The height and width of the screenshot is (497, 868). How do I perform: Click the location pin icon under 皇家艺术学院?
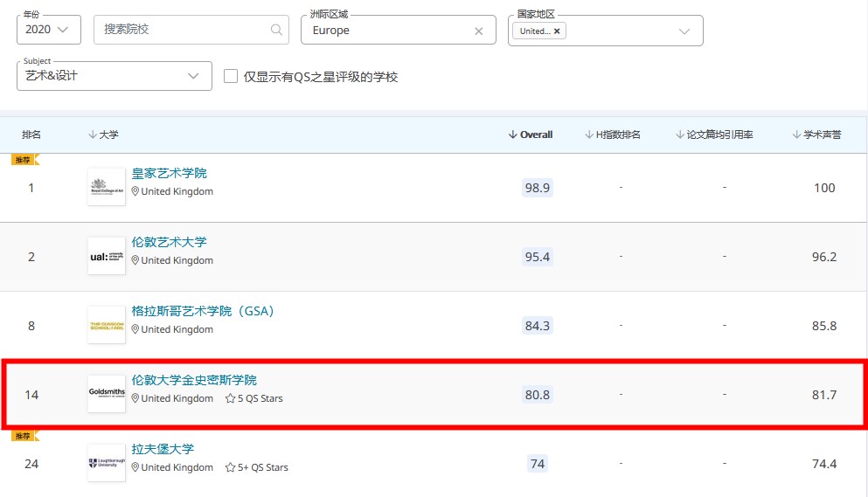(x=135, y=191)
